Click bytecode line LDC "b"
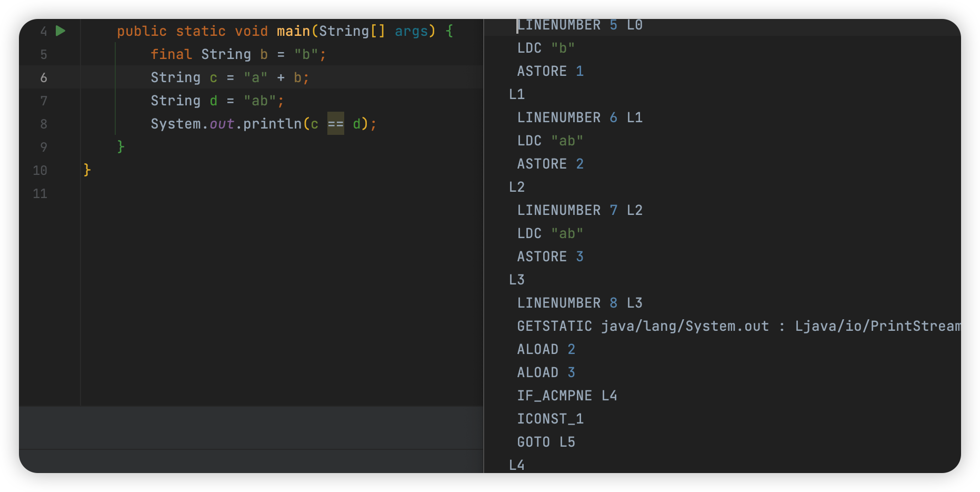The height and width of the screenshot is (492, 980). pos(546,48)
